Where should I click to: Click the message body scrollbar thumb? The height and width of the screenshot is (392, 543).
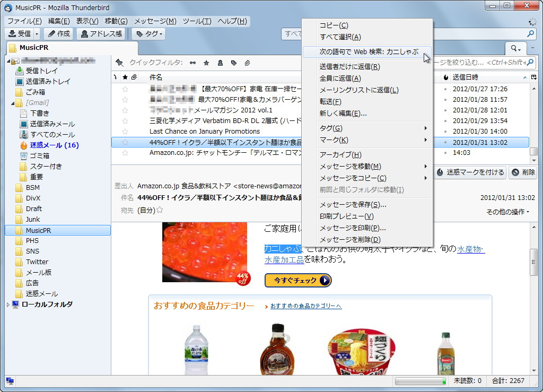pyautogui.click(x=533, y=262)
